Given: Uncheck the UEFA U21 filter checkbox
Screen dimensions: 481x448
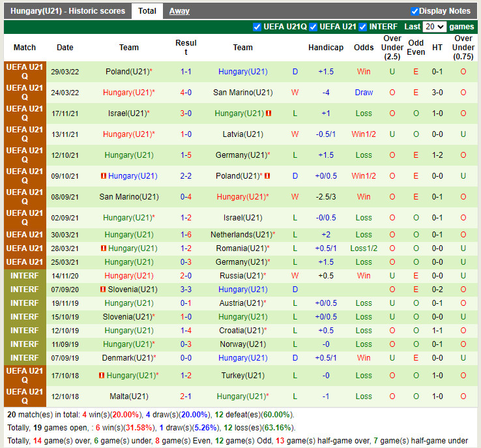Looking at the screenshot, I should coord(313,27).
